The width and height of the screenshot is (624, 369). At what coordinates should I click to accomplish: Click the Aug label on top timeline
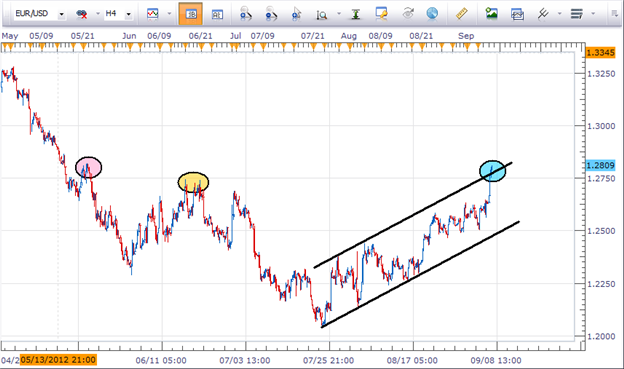[349, 36]
